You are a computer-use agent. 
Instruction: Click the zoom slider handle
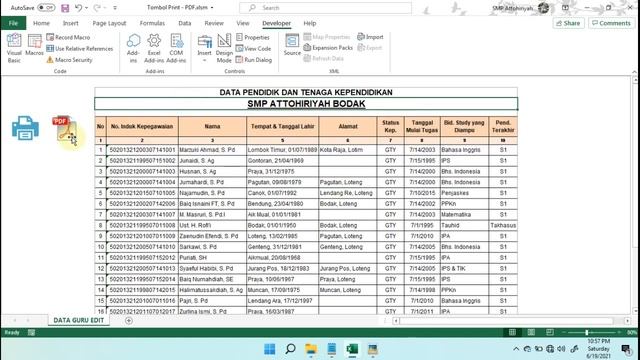click(587, 333)
